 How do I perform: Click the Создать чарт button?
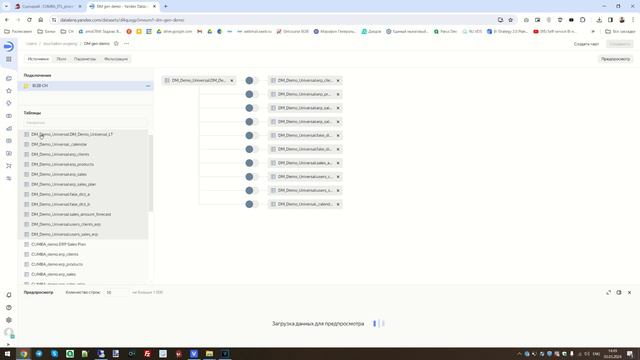[x=586, y=44]
